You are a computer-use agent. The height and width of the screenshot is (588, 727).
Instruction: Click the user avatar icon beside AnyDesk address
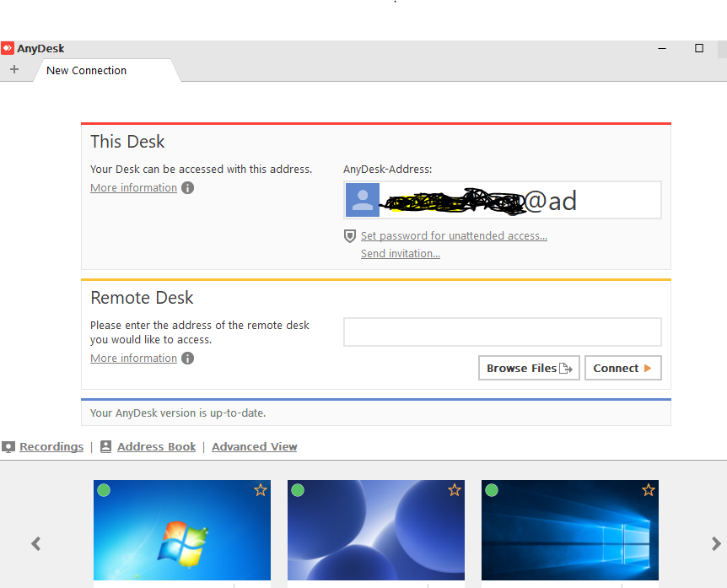[363, 200]
